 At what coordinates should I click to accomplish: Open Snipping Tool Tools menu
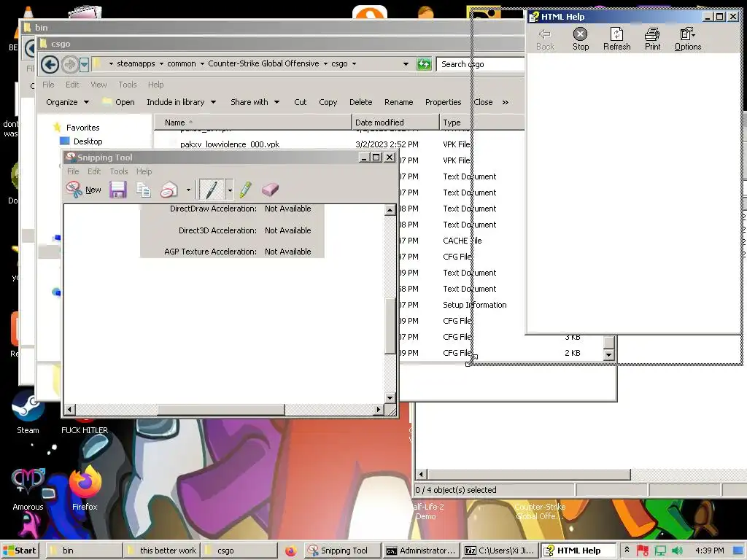[x=119, y=171]
